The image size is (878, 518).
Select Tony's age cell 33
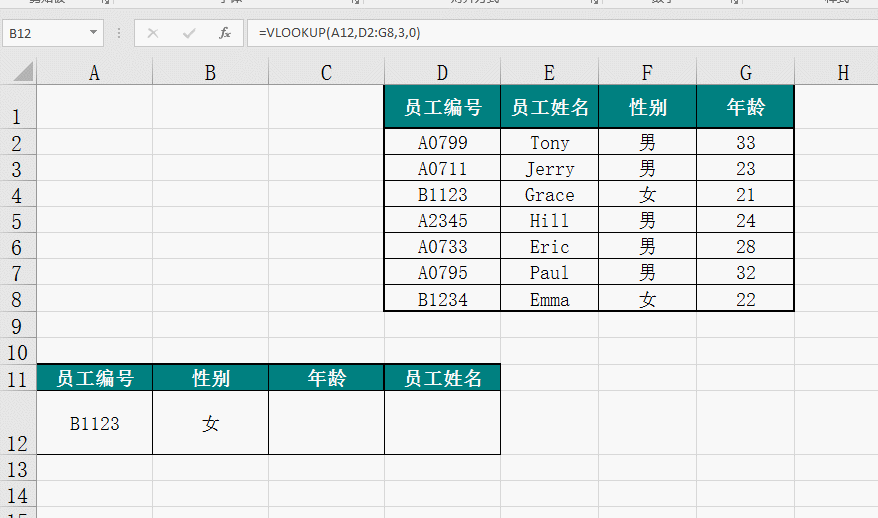point(745,142)
